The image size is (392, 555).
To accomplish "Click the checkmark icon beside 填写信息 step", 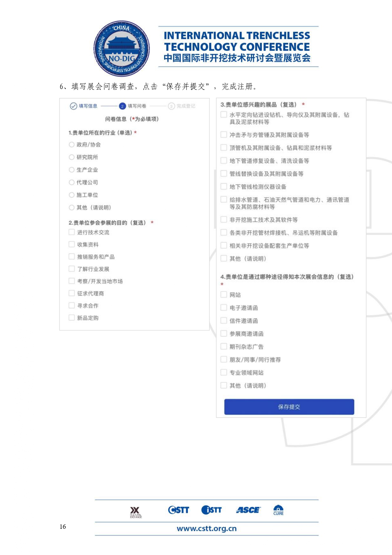I will 73,106.
